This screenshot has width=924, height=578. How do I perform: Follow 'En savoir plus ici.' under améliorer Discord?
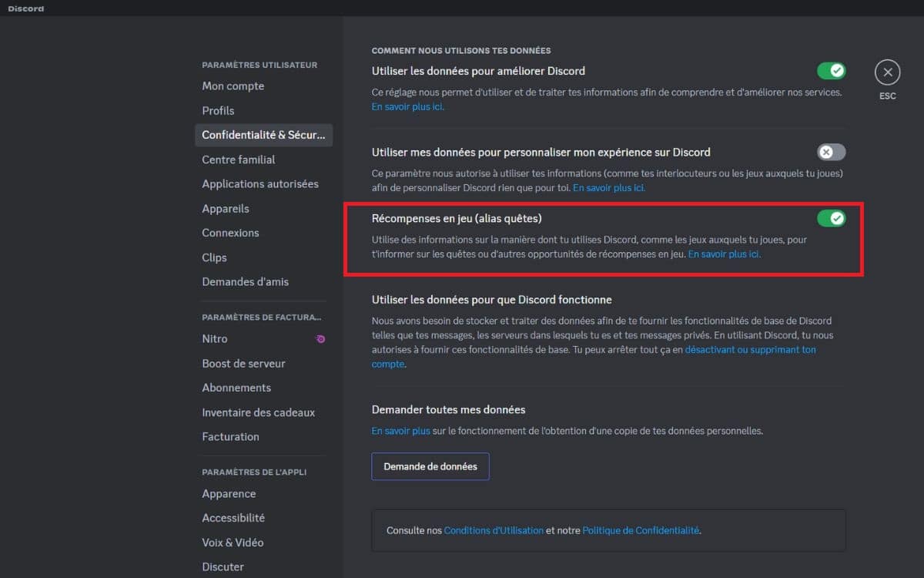point(408,107)
